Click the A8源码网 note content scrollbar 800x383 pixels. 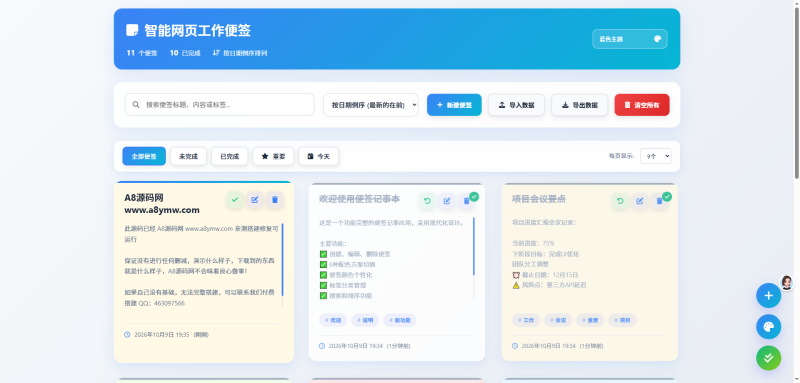coord(282,259)
